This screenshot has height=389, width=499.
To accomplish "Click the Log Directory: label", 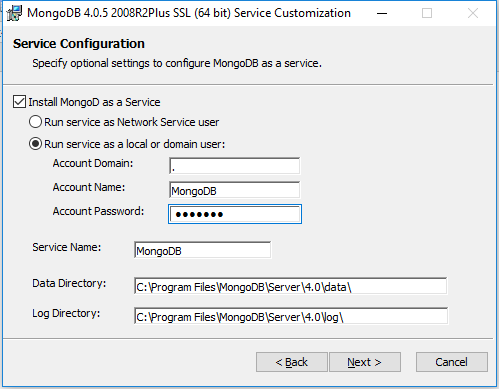I will (66, 314).
